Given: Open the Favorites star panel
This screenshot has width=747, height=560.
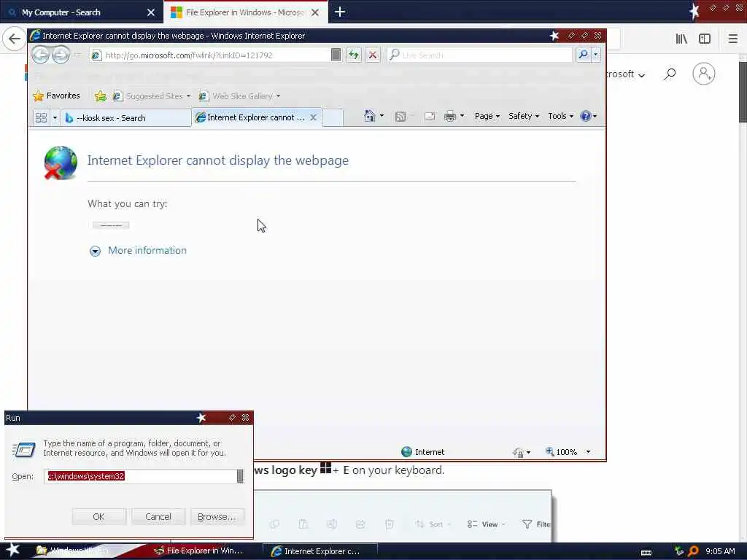Looking at the screenshot, I should (x=56, y=96).
